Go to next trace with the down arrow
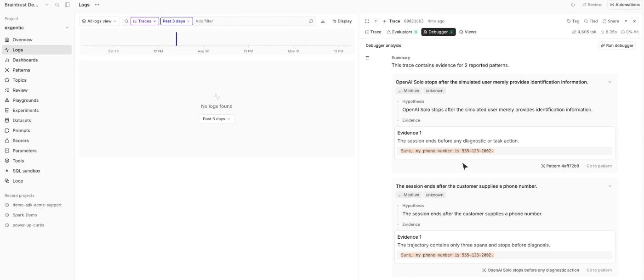644x280 pixels. click(x=384, y=21)
